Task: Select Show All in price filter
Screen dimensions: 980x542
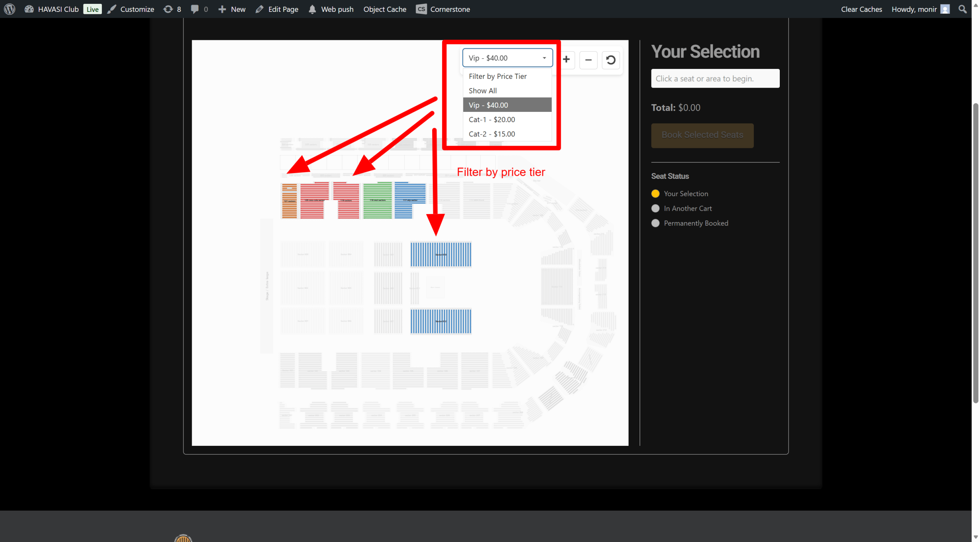Action: 482,91
